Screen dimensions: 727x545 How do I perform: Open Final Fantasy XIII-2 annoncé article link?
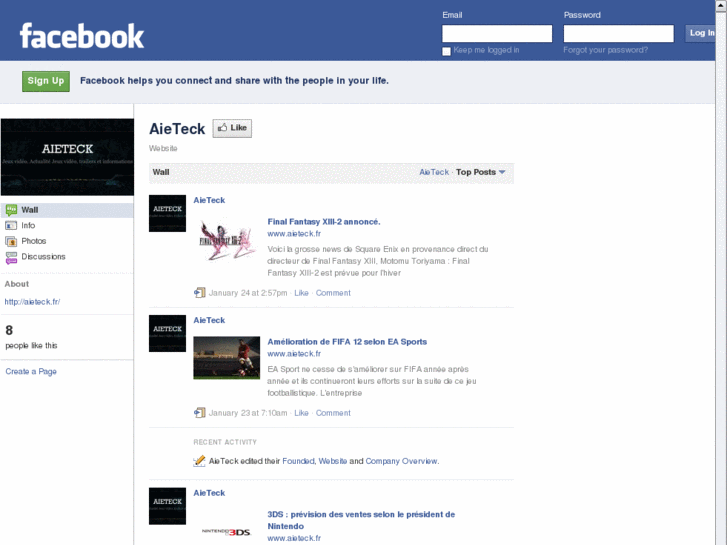tap(324, 222)
